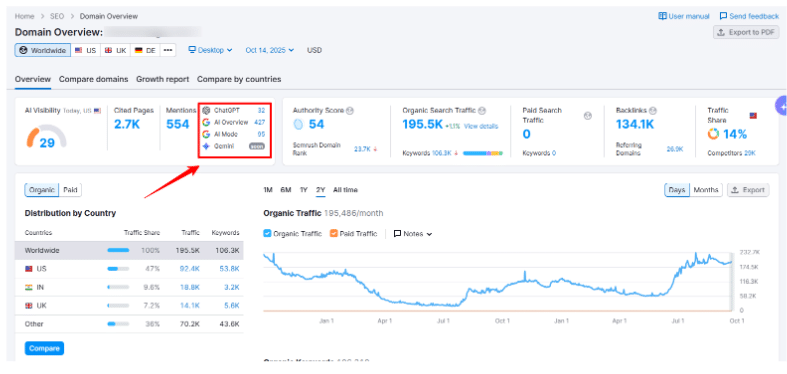Open the Backlinks info icon
Screen dimensions: 787x374
(x=652, y=110)
